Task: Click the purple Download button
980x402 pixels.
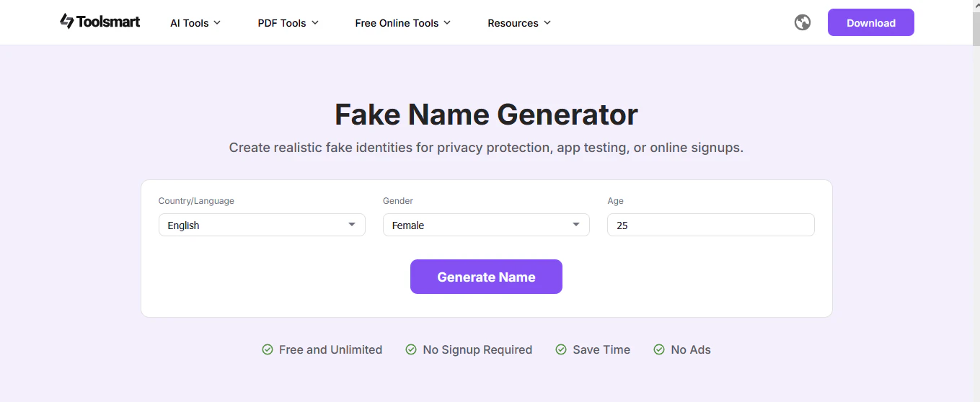Action: point(870,22)
